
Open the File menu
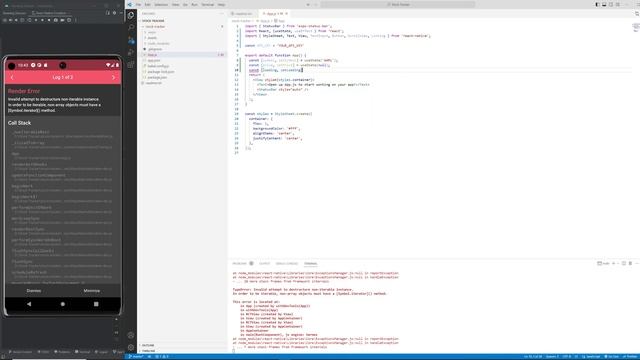[138, 4]
